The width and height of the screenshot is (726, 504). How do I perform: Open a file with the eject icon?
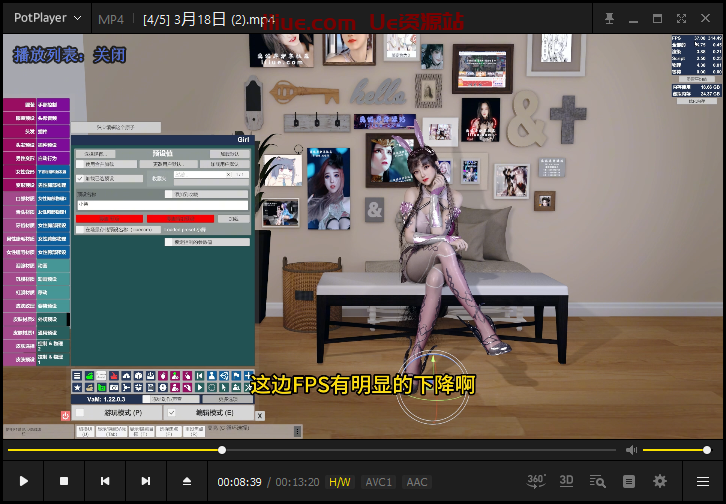click(x=187, y=481)
